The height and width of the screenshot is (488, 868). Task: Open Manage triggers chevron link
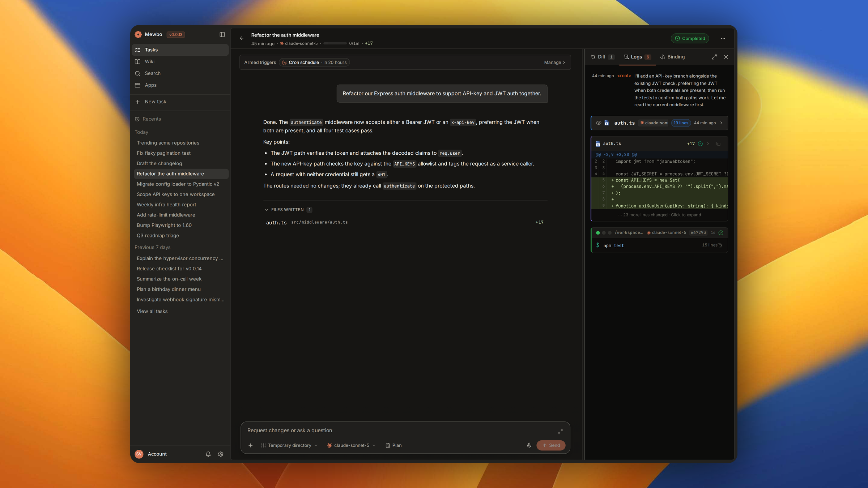tap(554, 63)
